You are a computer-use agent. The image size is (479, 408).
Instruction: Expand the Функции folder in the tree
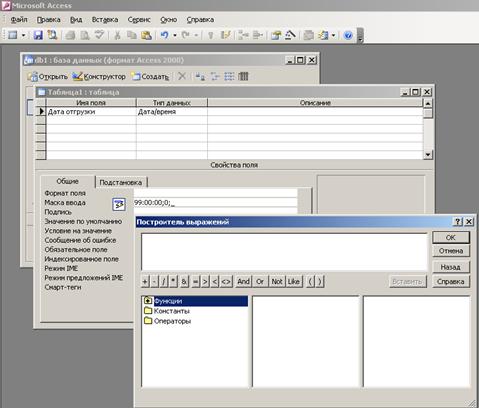(x=148, y=301)
